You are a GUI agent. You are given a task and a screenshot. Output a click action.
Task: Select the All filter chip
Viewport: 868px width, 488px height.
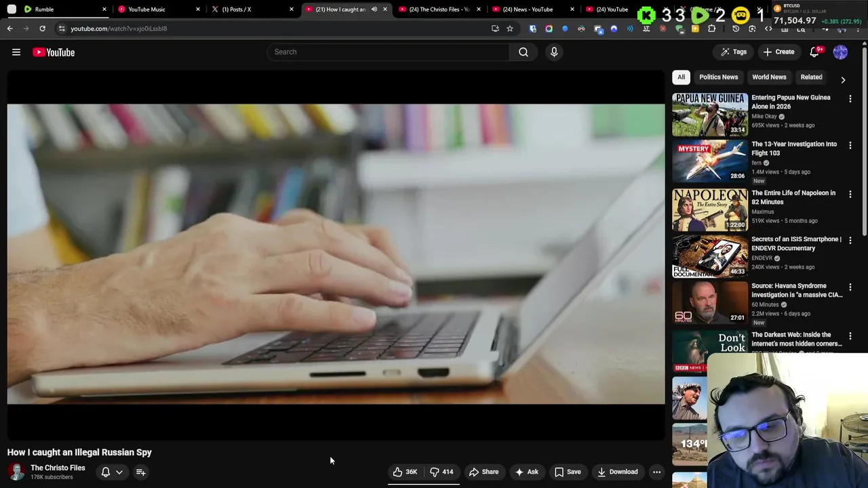coord(681,77)
